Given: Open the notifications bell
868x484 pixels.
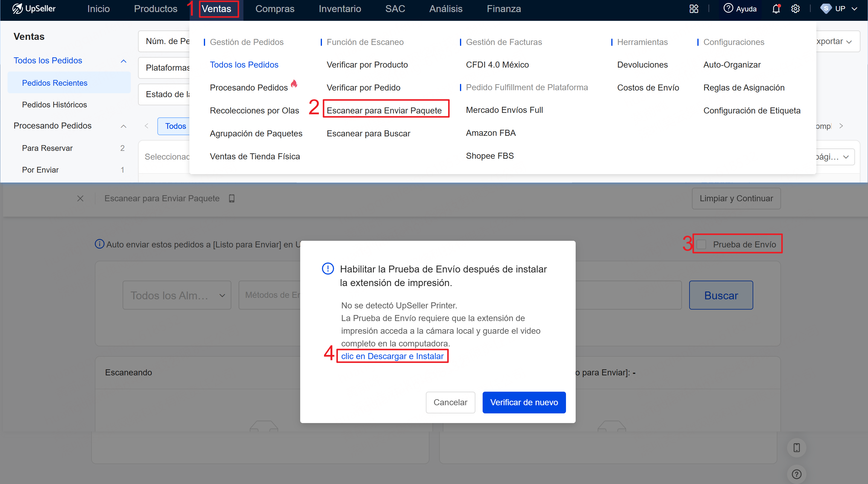Looking at the screenshot, I should click(776, 9).
